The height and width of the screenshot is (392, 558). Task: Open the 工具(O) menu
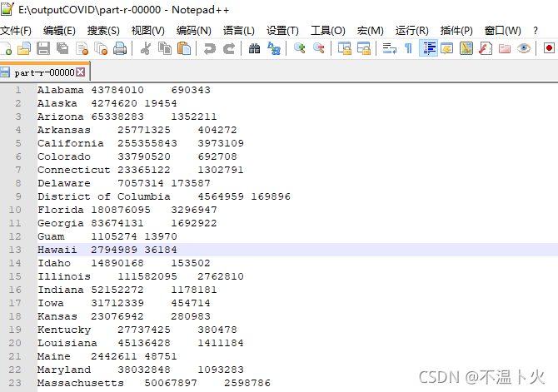point(328,31)
